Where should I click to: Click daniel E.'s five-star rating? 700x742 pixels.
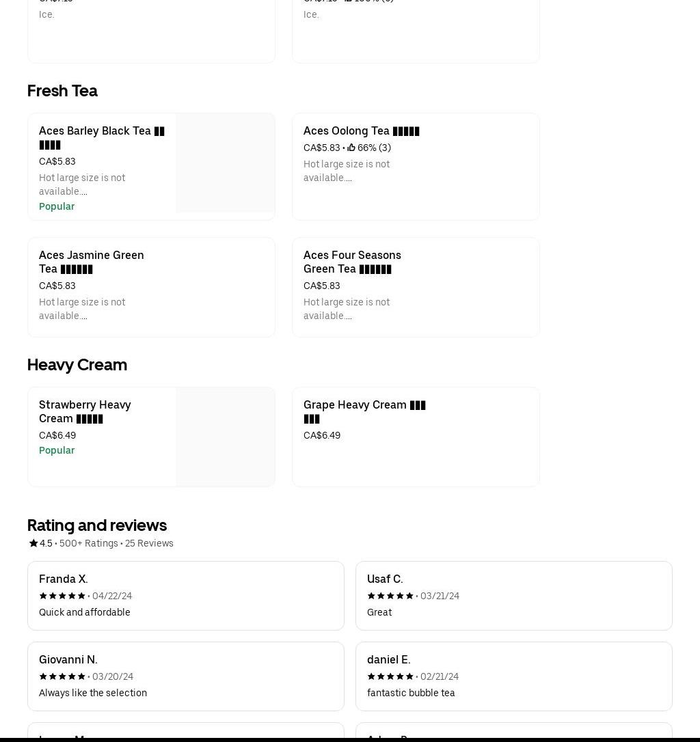pos(390,676)
